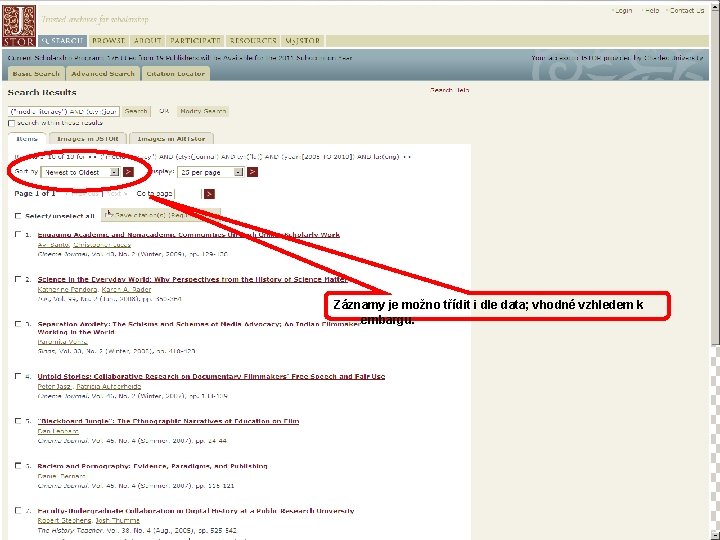Click author link Dan Leopard

[58, 432]
